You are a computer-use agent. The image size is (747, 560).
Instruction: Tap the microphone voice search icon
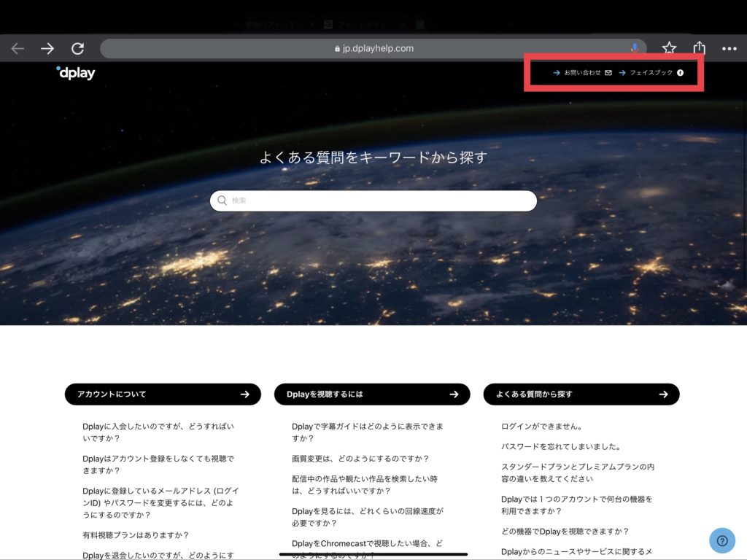pyautogui.click(x=635, y=48)
